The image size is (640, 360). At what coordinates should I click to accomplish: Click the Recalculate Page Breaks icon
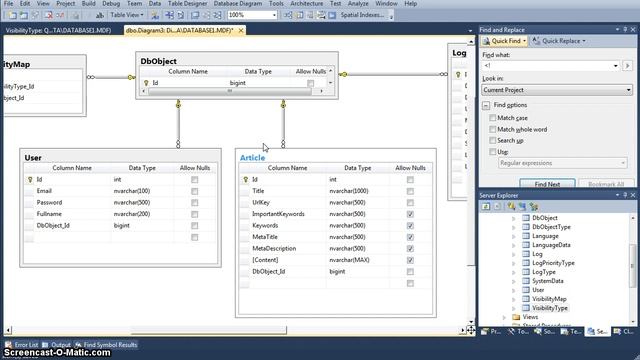[x=181, y=16]
